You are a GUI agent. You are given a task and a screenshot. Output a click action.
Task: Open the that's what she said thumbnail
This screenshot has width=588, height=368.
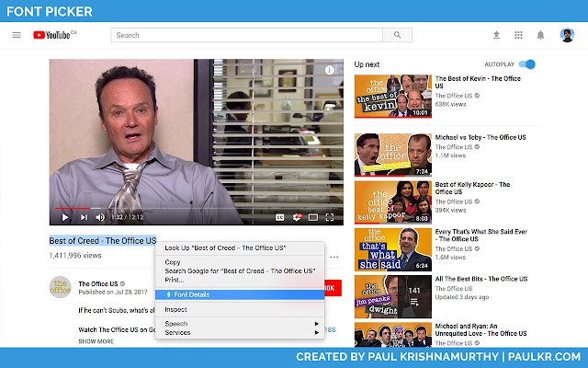coord(393,249)
